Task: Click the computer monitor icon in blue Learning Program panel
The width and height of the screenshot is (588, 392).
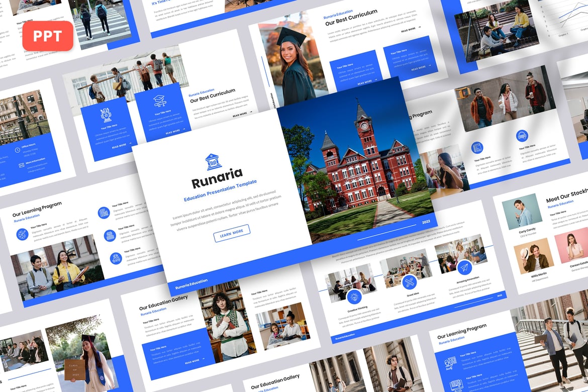Action: click(x=456, y=385)
